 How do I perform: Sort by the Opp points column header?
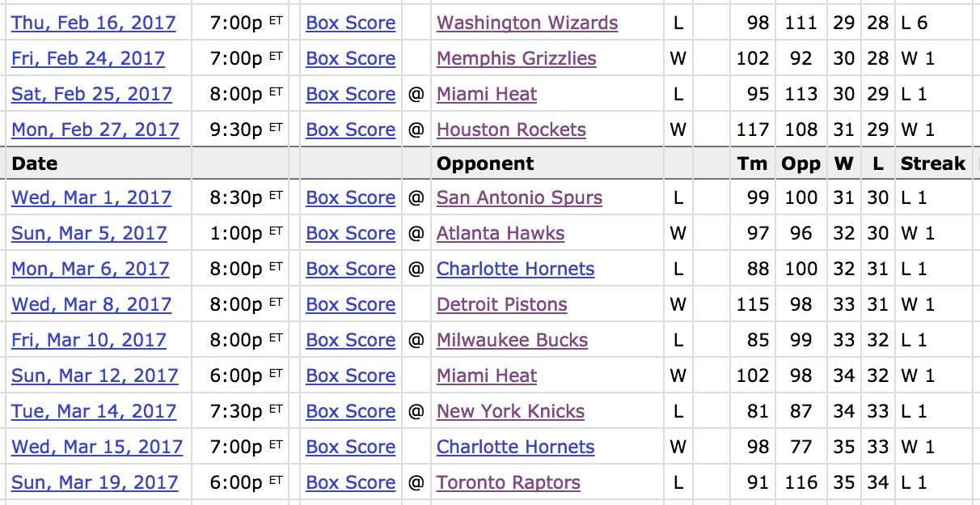pos(800,163)
